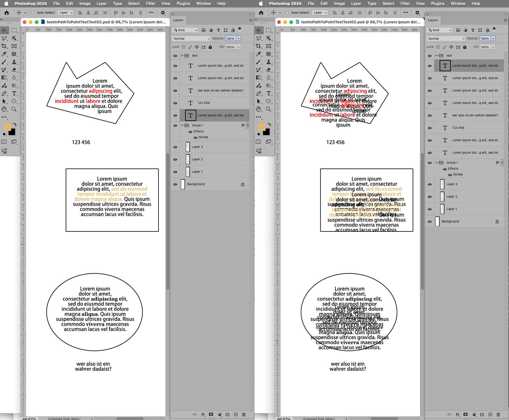Hide 'wer also ist ein' layer in right panel

430,115
